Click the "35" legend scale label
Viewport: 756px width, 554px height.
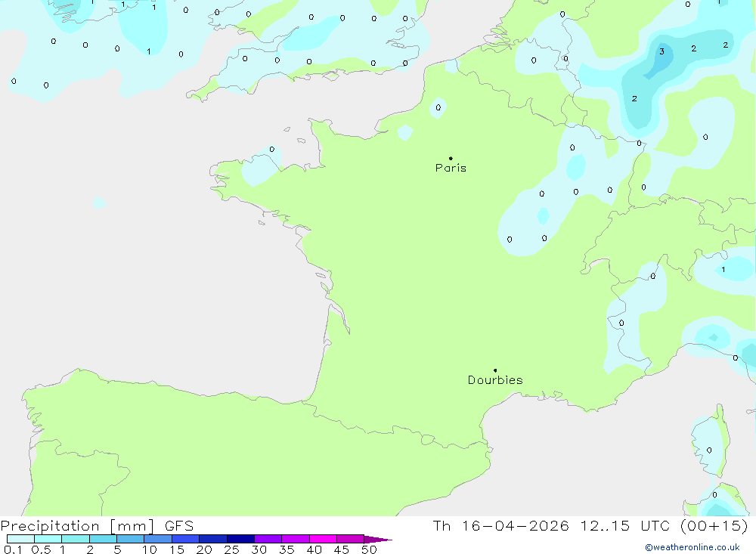tap(287, 549)
